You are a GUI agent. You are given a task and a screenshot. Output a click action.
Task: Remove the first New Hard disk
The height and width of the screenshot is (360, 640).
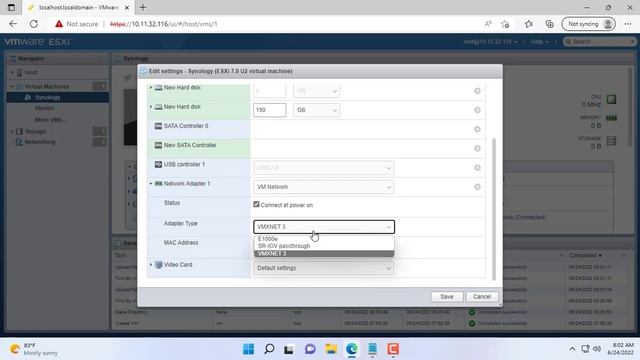click(477, 91)
